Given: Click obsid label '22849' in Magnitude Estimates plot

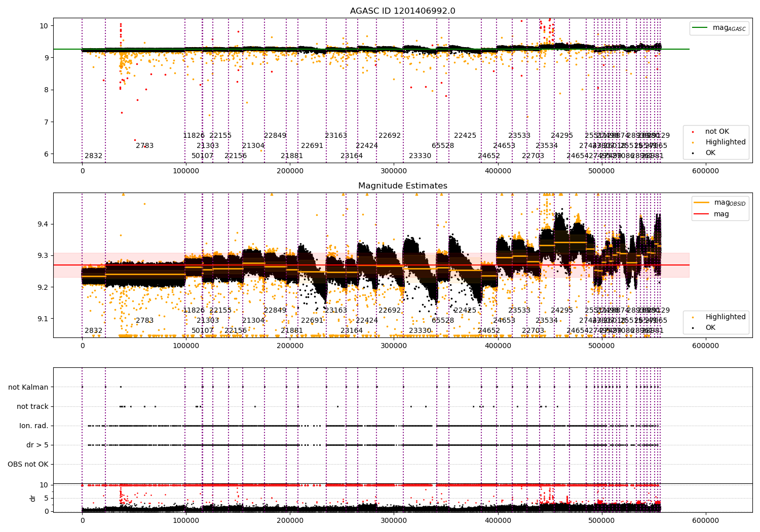Looking at the screenshot, I should click(275, 311).
